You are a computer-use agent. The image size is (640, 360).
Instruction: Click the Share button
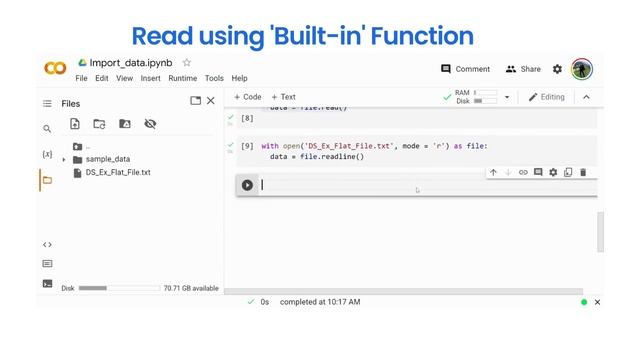523,69
